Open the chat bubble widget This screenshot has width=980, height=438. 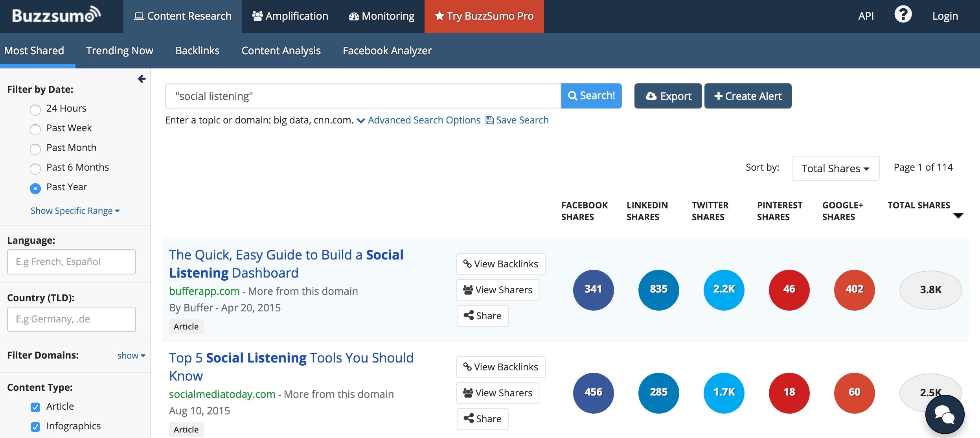tap(945, 414)
